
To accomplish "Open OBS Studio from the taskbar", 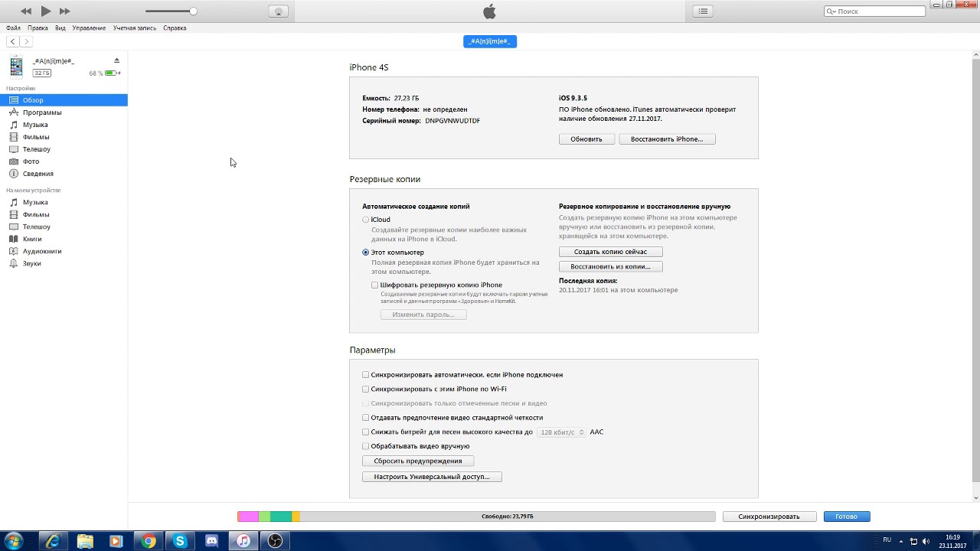I will click(x=275, y=541).
